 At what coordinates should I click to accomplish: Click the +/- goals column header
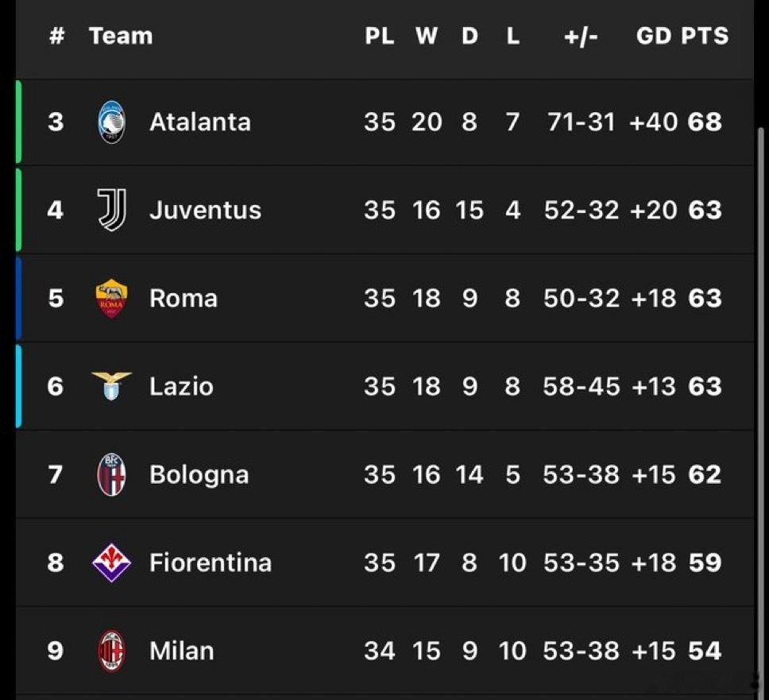[x=581, y=37]
